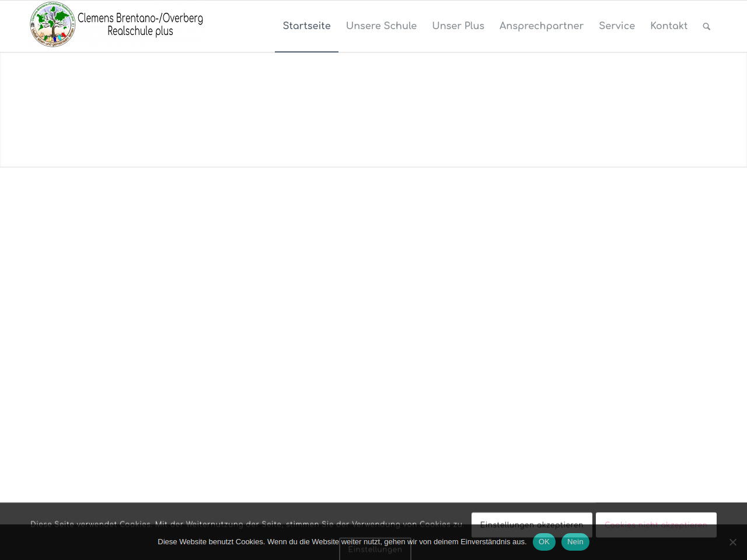Select Service in the navigation bar

point(616,26)
